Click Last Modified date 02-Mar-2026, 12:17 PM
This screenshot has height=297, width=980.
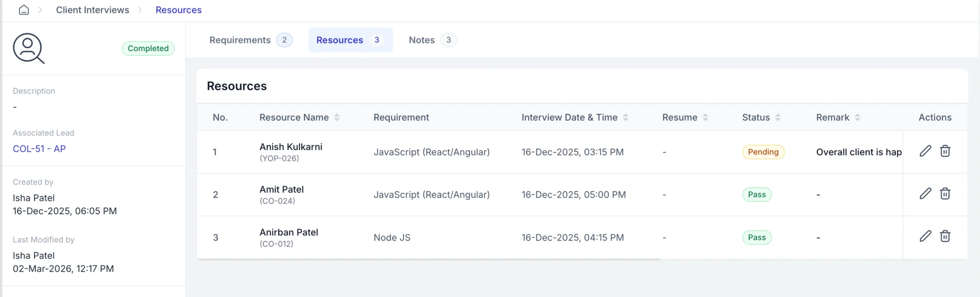click(63, 269)
